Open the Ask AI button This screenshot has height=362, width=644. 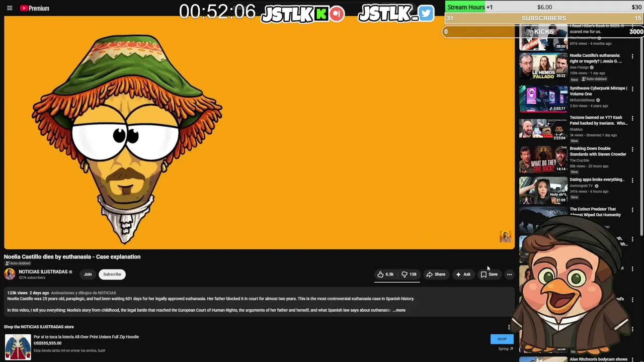463,275
